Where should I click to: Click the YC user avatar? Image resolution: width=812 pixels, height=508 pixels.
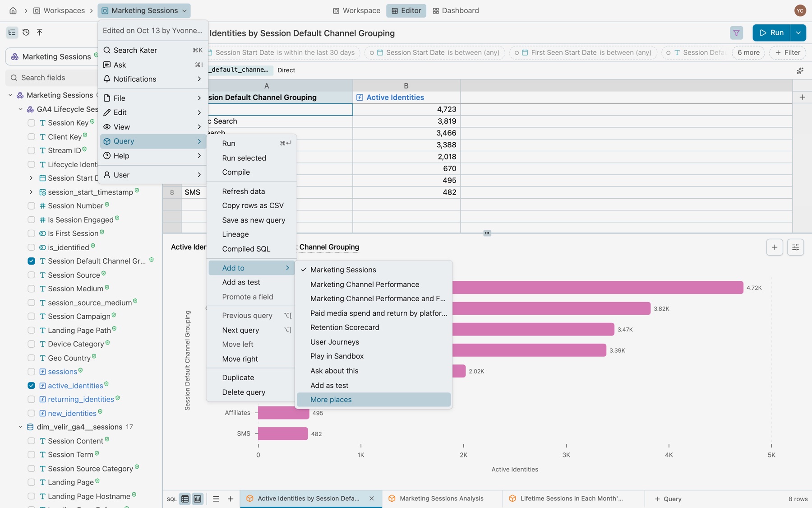click(x=800, y=10)
